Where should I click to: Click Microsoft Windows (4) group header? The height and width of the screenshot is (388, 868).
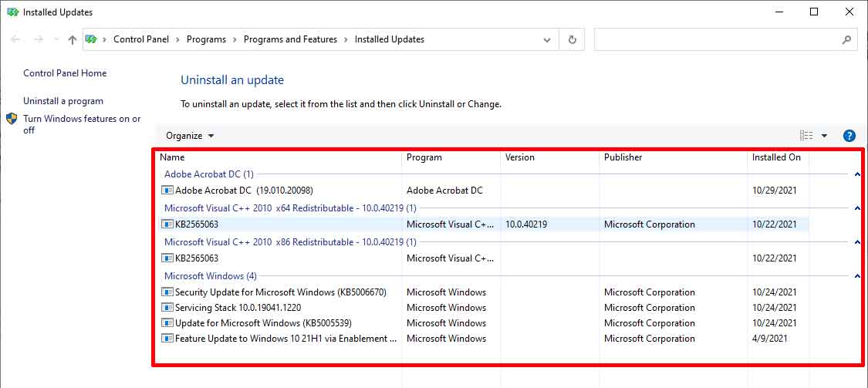(x=211, y=276)
